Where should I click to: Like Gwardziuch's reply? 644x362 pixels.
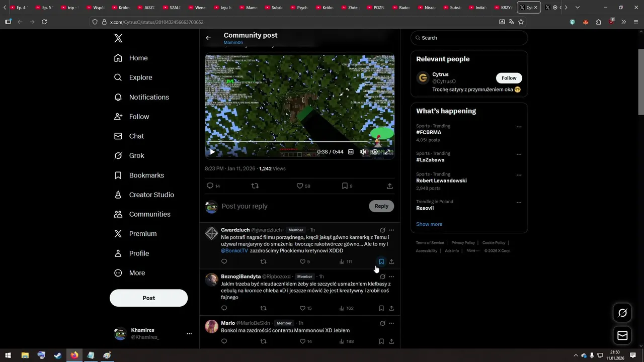coord(304,261)
